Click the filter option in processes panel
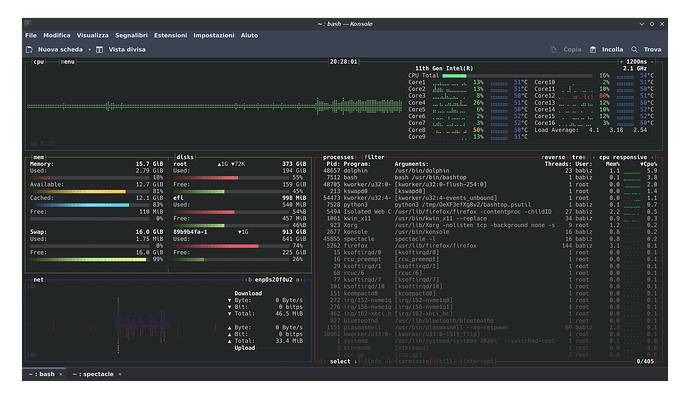 (374, 157)
